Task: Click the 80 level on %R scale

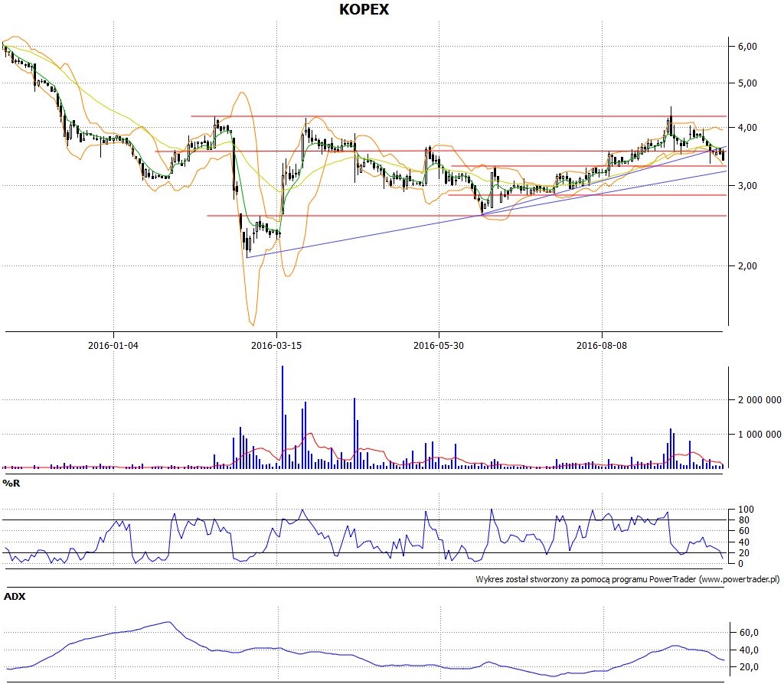Action: point(743,520)
